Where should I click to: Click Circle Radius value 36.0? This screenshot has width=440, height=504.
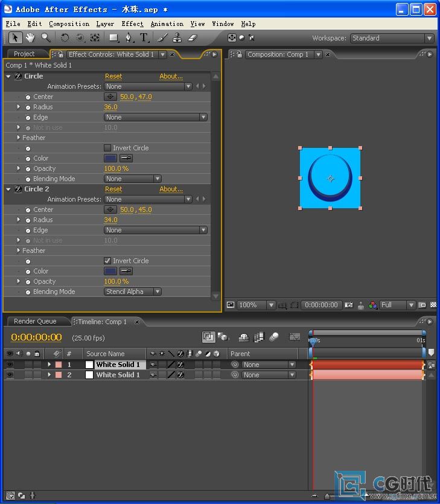click(x=110, y=107)
